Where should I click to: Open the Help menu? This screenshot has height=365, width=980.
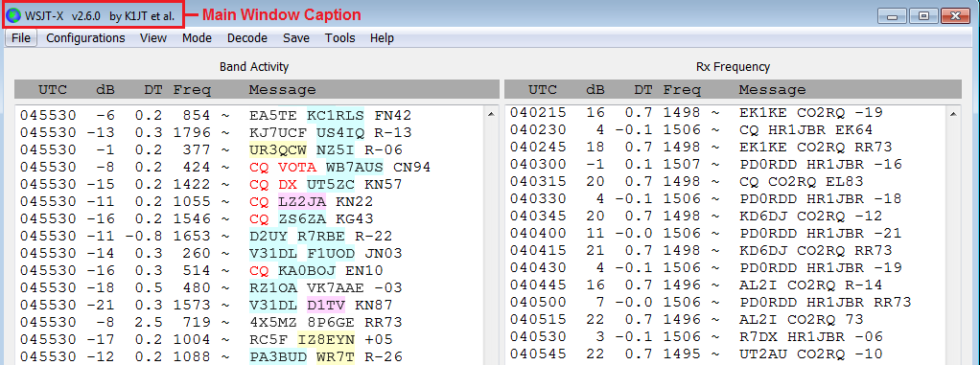[x=382, y=38]
